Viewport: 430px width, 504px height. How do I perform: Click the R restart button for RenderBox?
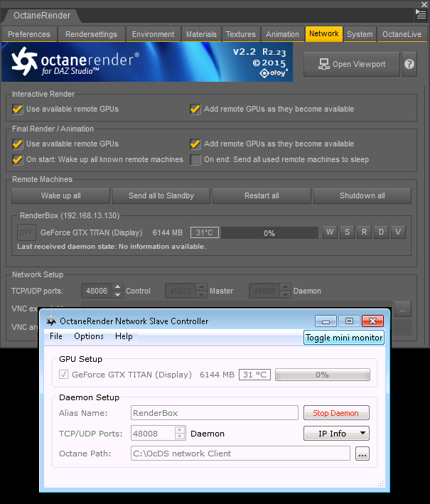pos(364,232)
